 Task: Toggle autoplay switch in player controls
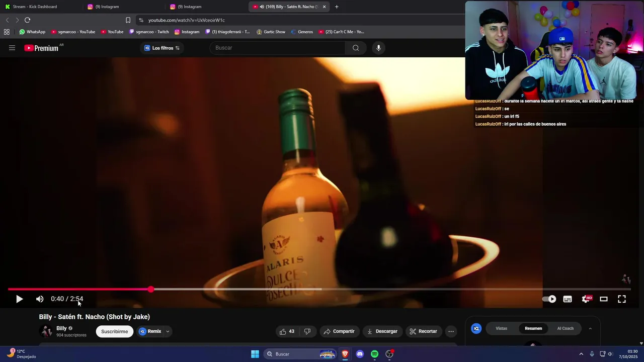(x=549, y=299)
